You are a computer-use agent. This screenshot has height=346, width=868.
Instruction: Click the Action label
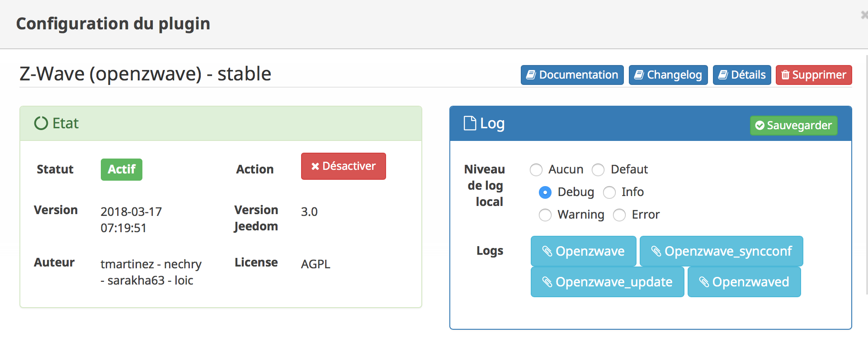coord(255,169)
